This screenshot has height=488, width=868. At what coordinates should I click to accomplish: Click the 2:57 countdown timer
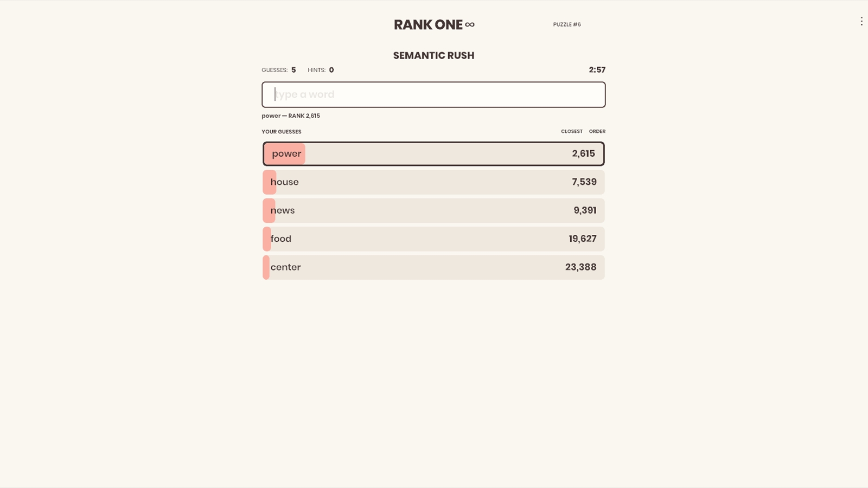pyautogui.click(x=597, y=70)
